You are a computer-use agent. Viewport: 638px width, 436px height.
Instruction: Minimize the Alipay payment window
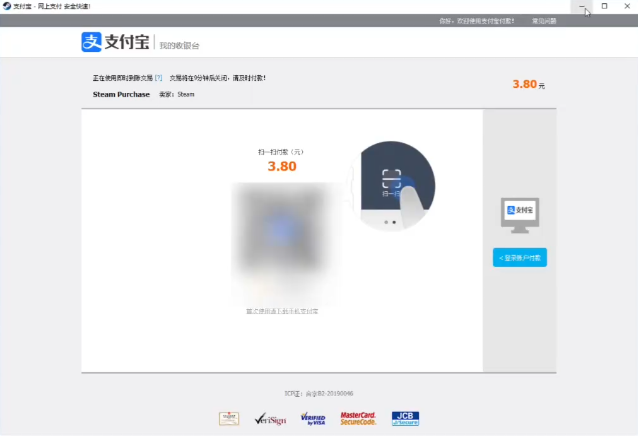click(x=582, y=6)
